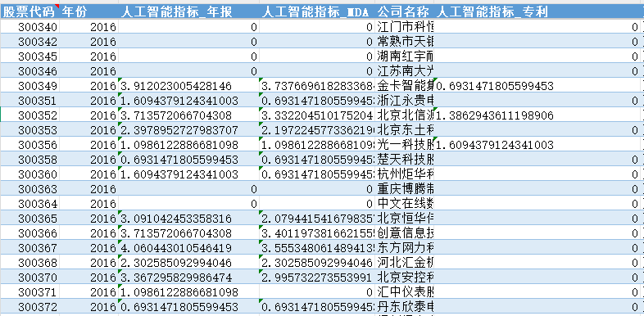Click stock code cell 300364

click(x=30, y=204)
